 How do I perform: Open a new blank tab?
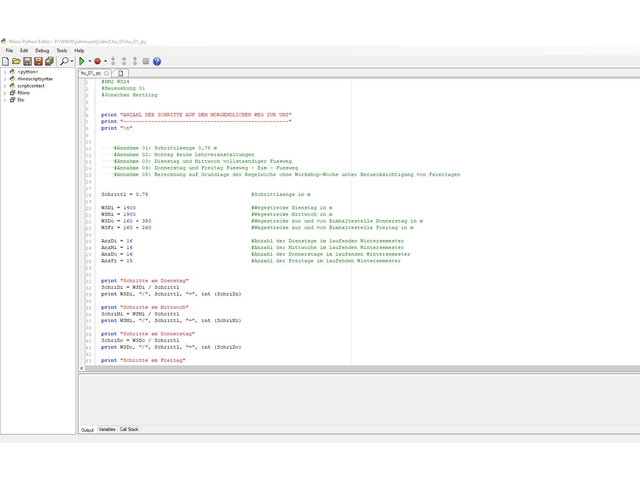pyautogui.click(x=120, y=73)
